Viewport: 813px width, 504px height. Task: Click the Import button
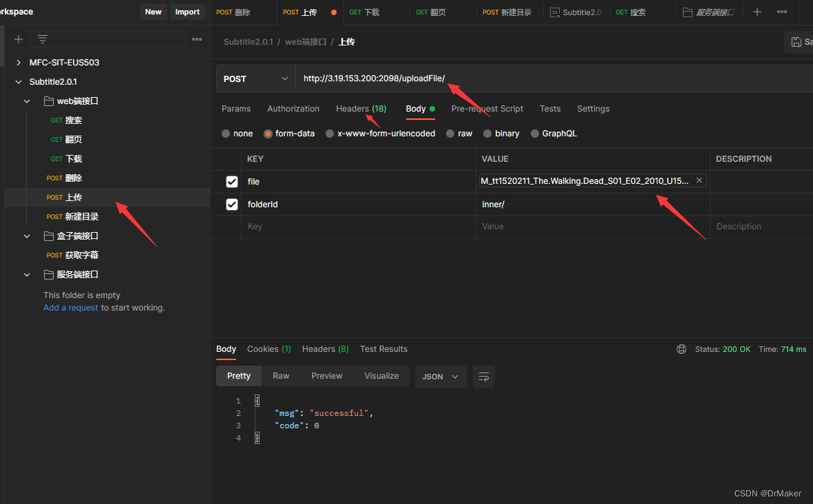tap(187, 12)
